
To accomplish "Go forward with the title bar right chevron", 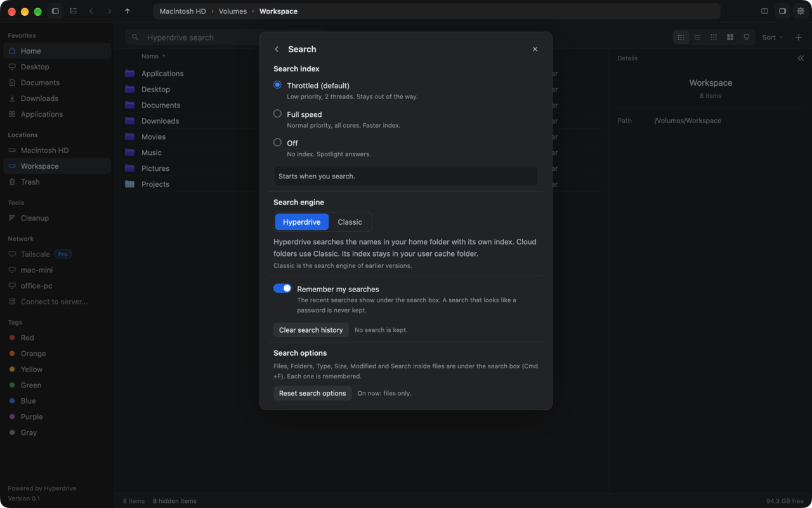I will point(109,11).
